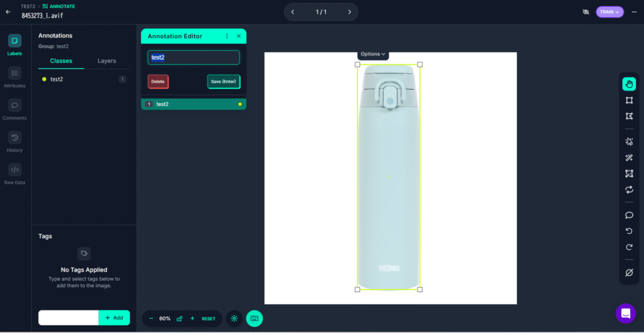Image resolution: width=644 pixels, height=333 pixels.
Task: Select the keypoint skeleton tool
Action: click(x=629, y=174)
